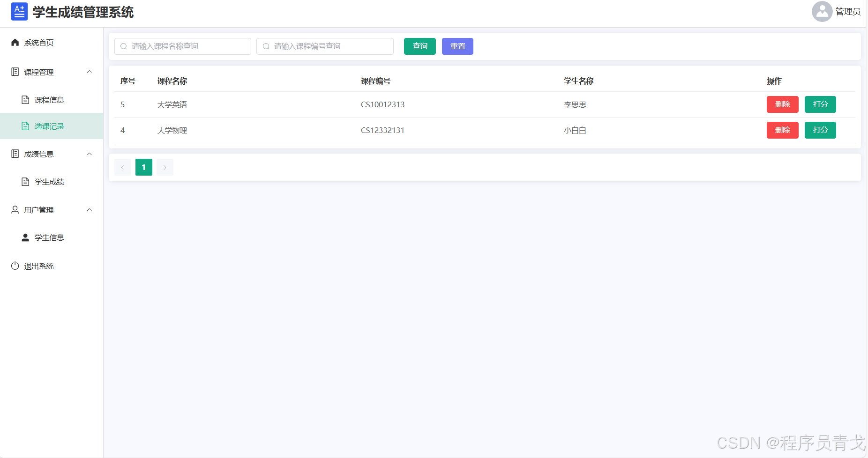
Task: Click the 课程名称 column header
Action: point(172,81)
